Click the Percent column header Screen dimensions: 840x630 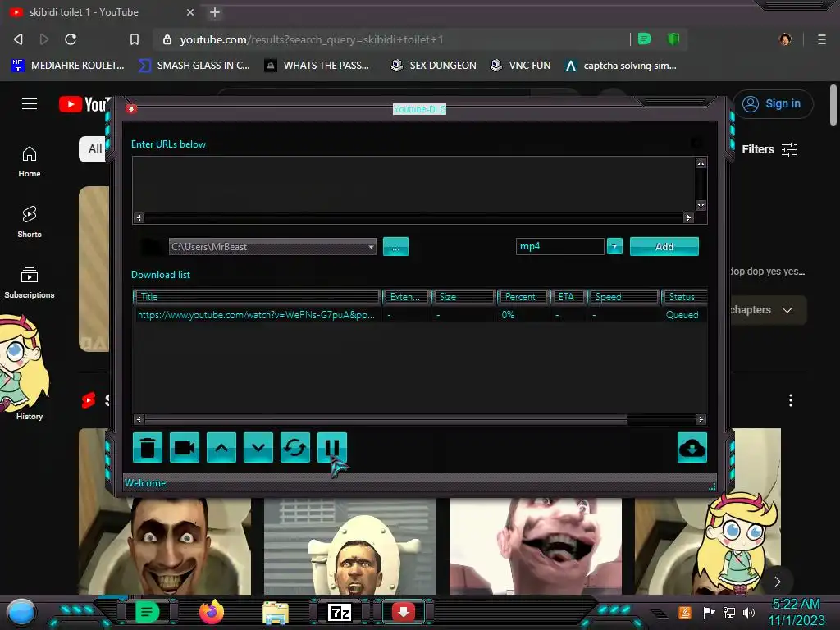click(x=523, y=297)
